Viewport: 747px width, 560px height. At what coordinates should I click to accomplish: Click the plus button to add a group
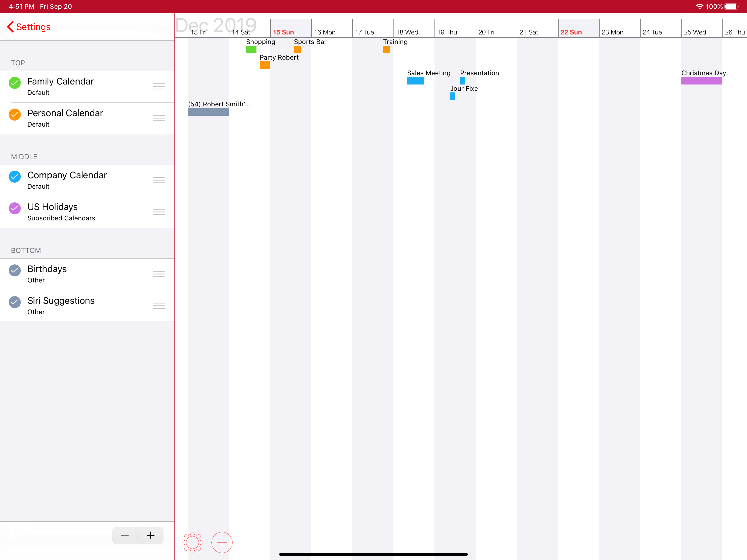pos(151,535)
